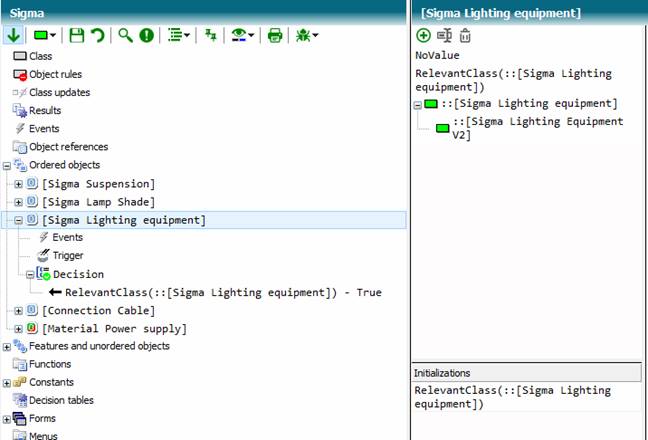Save using the floppy disk icon
This screenshot has height=440, width=648.
(76, 35)
